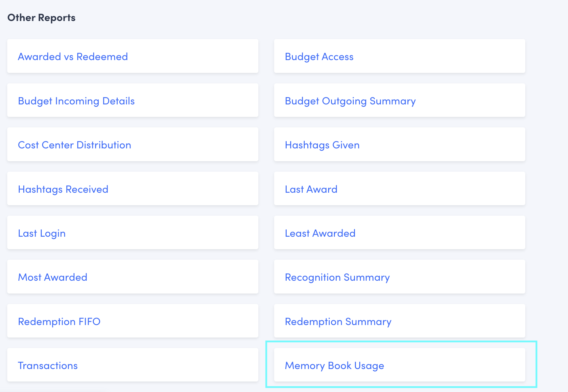Click the Redemption Summary report link
568x392 pixels.
pyautogui.click(x=338, y=322)
